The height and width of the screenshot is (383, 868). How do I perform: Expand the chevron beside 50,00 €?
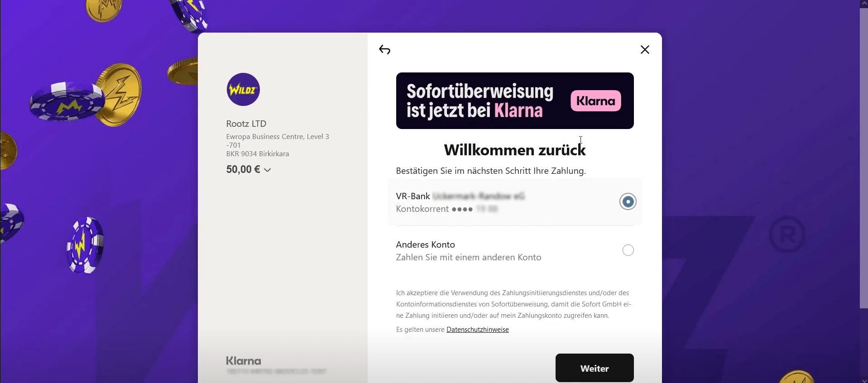(268, 170)
